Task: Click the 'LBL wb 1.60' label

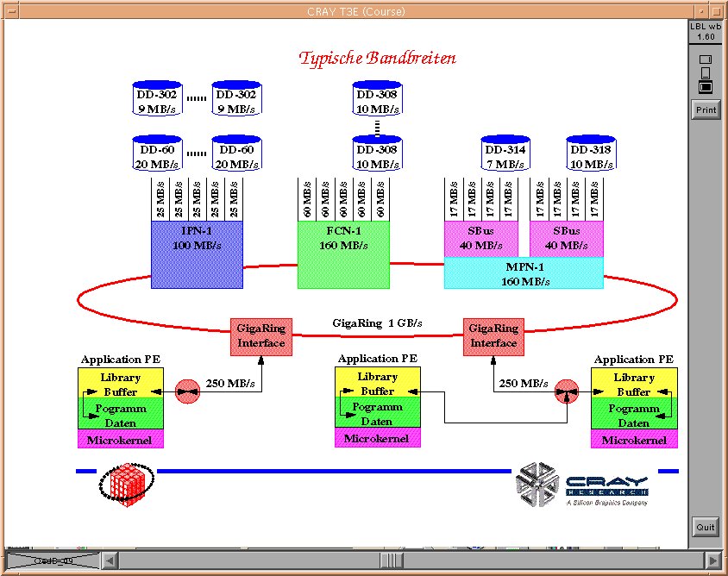Action: click(706, 32)
